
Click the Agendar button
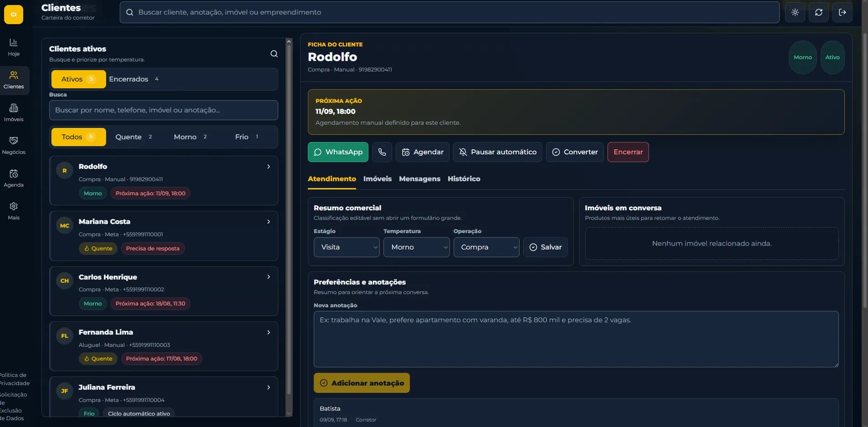click(423, 152)
